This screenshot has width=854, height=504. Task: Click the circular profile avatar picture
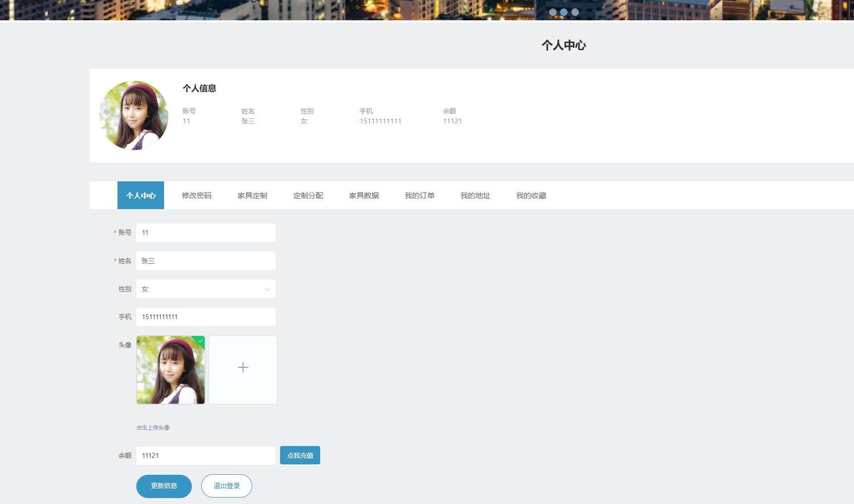[134, 115]
